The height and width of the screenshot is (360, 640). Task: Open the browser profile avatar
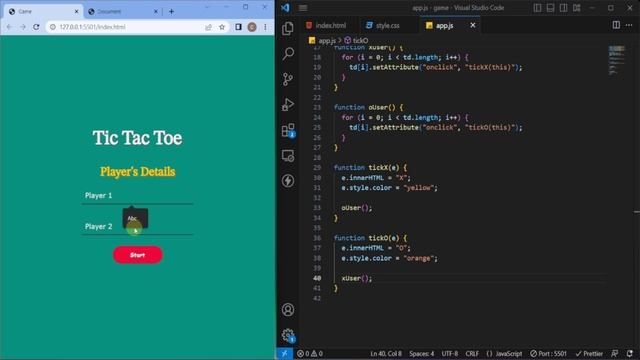click(x=252, y=27)
